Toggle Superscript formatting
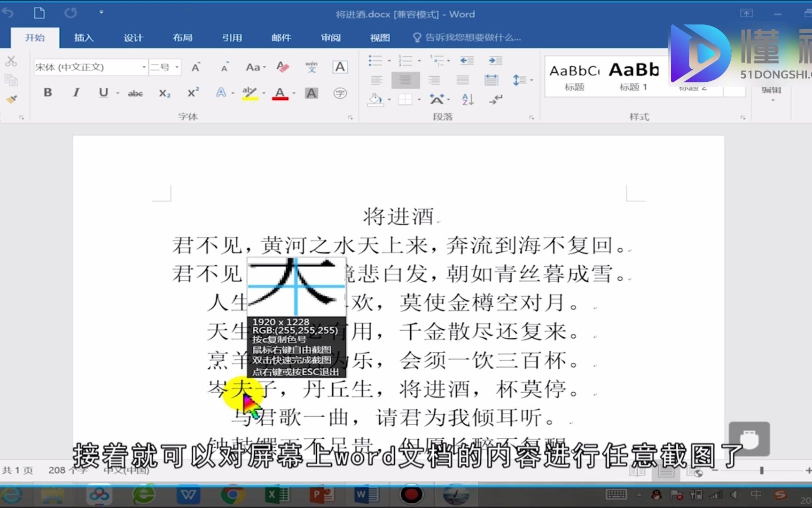This screenshot has height=508, width=812. 193,93
